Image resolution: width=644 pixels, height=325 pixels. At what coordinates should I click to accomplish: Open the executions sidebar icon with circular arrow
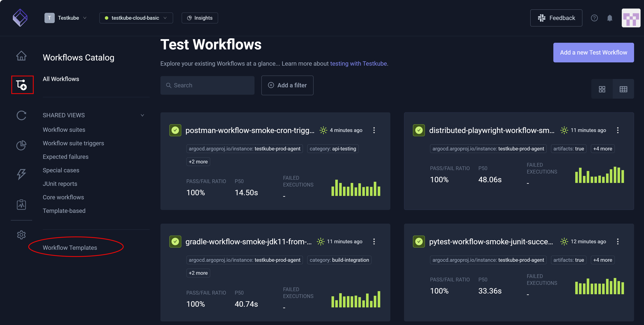pyautogui.click(x=22, y=115)
